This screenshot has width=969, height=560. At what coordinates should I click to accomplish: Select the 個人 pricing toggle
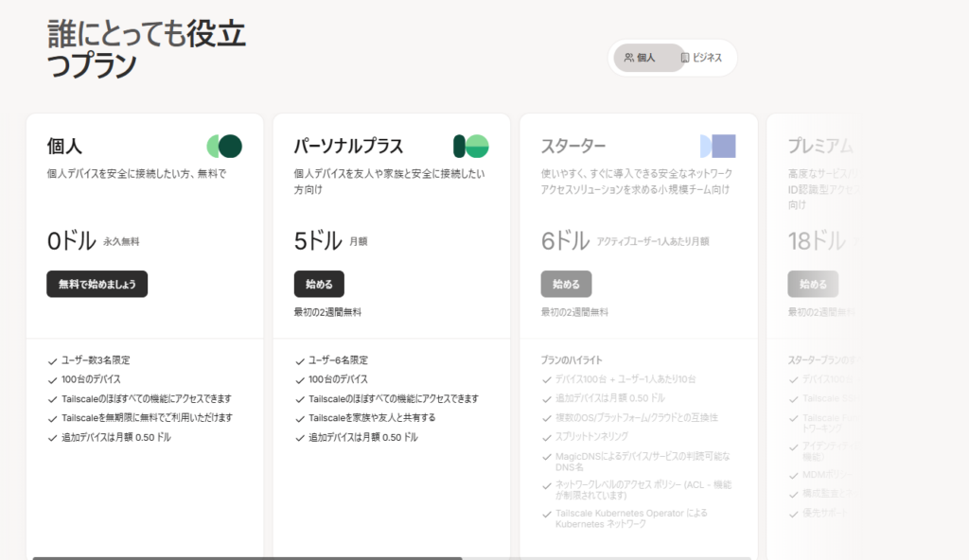tap(648, 58)
